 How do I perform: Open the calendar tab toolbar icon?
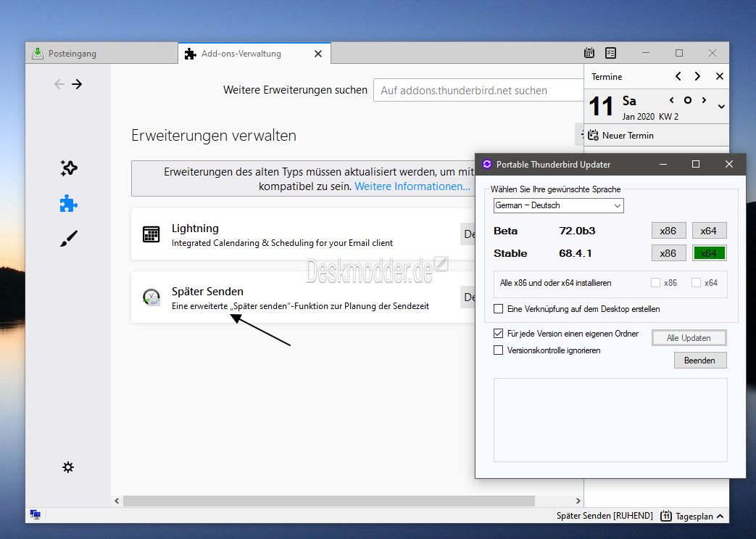(589, 53)
